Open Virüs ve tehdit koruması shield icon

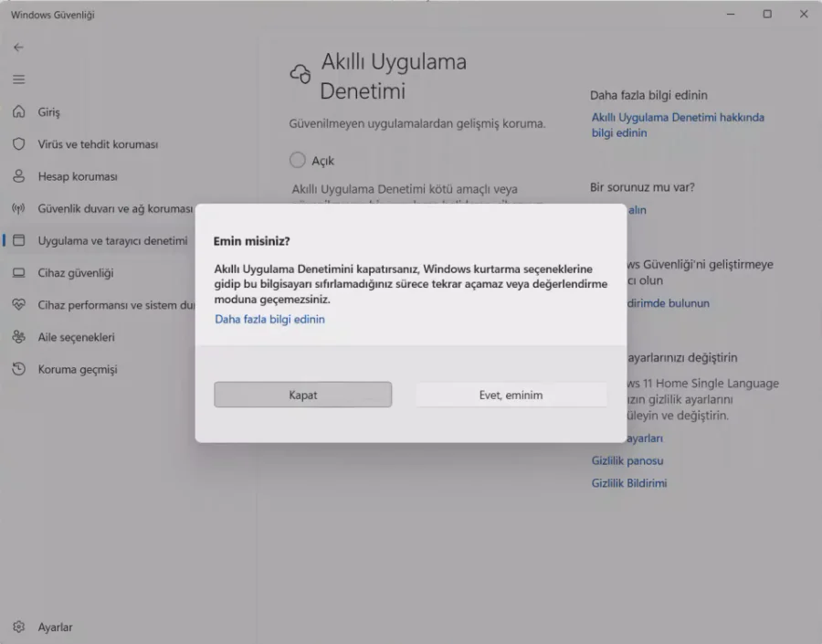tap(20, 143)
